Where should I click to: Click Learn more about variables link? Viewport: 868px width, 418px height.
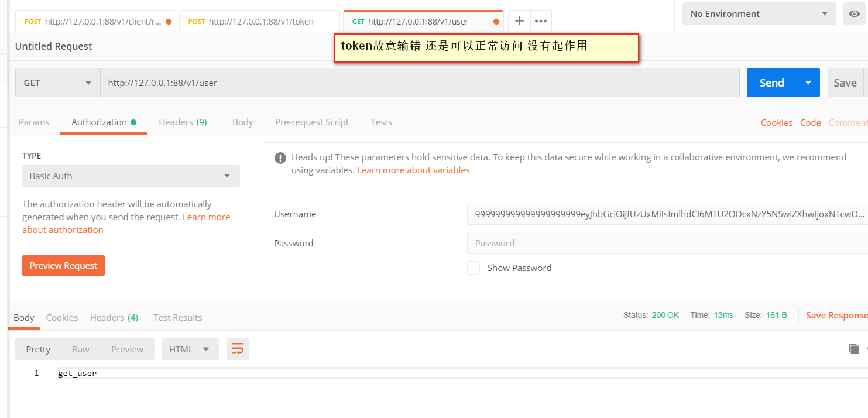coord(413,170)
